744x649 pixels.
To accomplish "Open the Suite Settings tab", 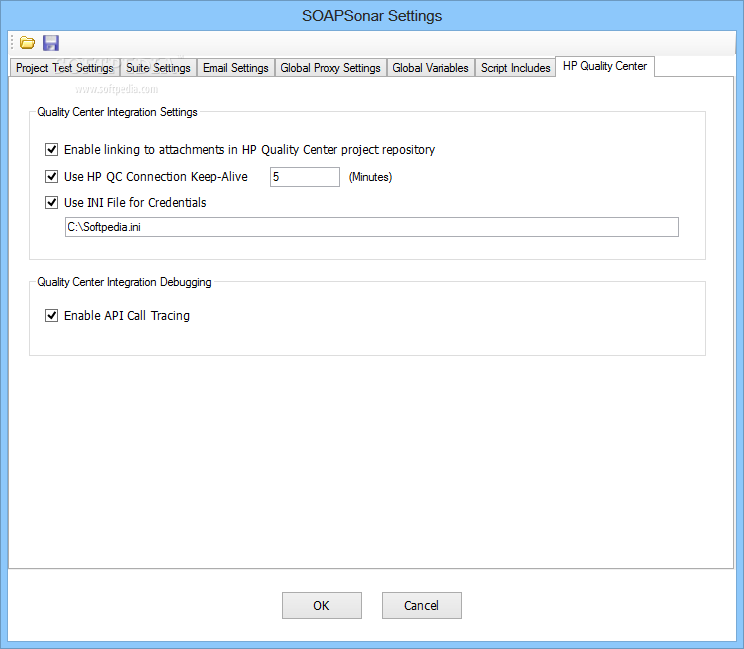I will [158, 68].
